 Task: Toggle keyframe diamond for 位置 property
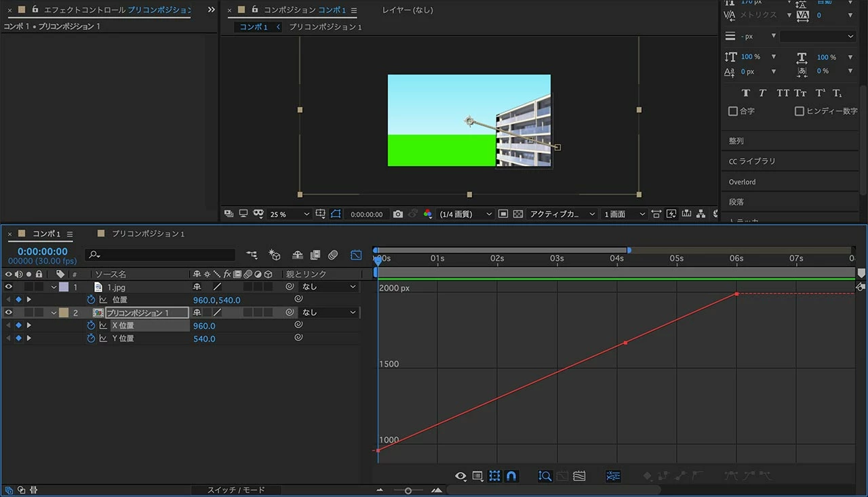pyautogui.click(x=18, y=300)
